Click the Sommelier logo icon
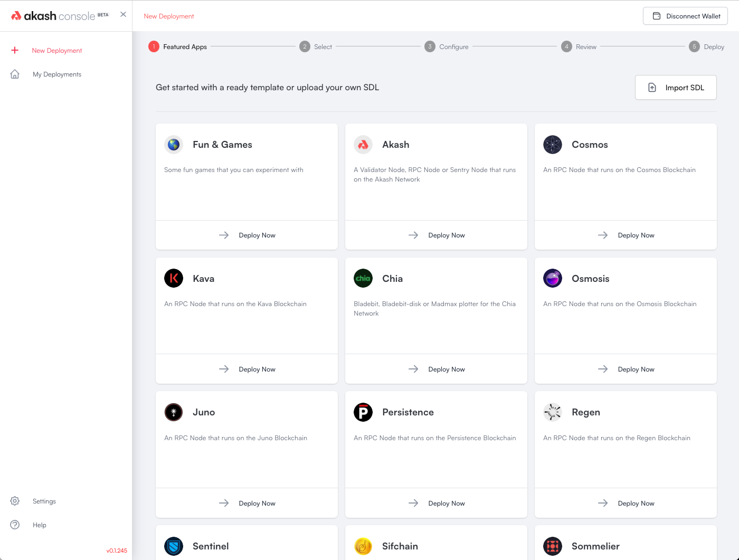 (x=553, y=546)
